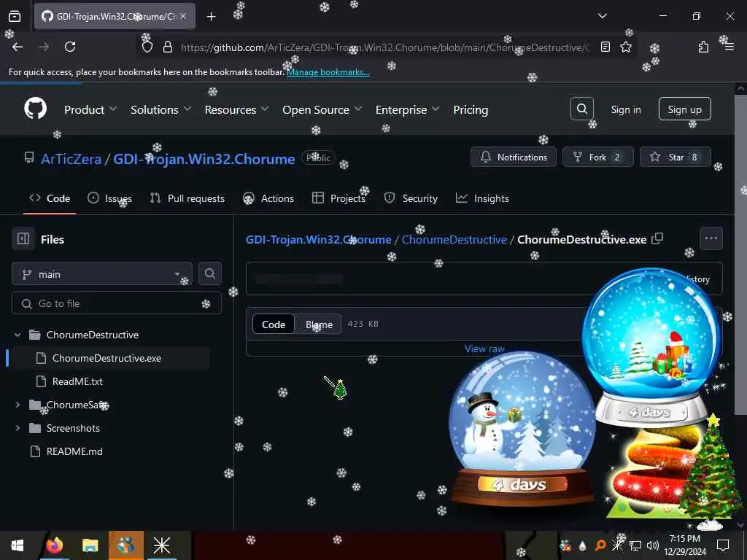Select ChorumeDestructive.exe in file tree
The width and height of the screenshot is (747, 560).
pyautogui.click(x=107, y=358)
